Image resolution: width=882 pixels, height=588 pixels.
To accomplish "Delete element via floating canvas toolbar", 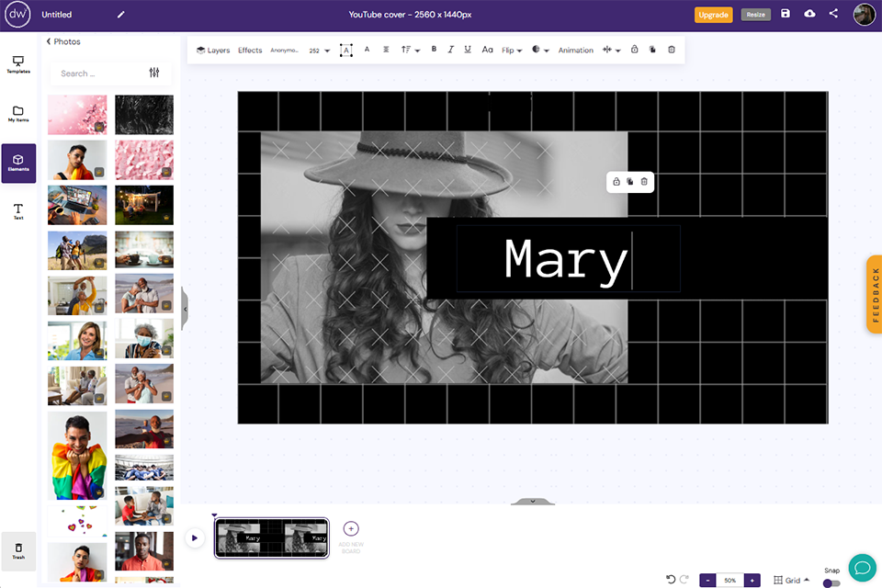I will pos(644,182).
